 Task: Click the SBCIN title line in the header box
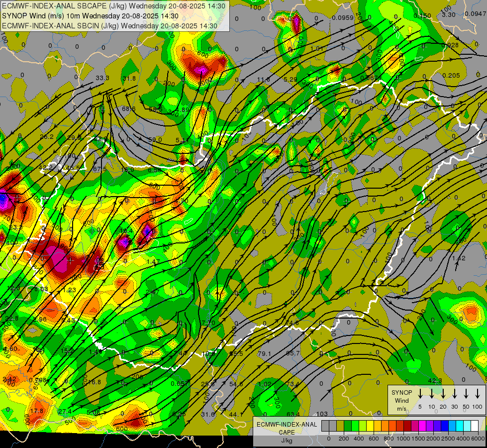coord(109,26)
